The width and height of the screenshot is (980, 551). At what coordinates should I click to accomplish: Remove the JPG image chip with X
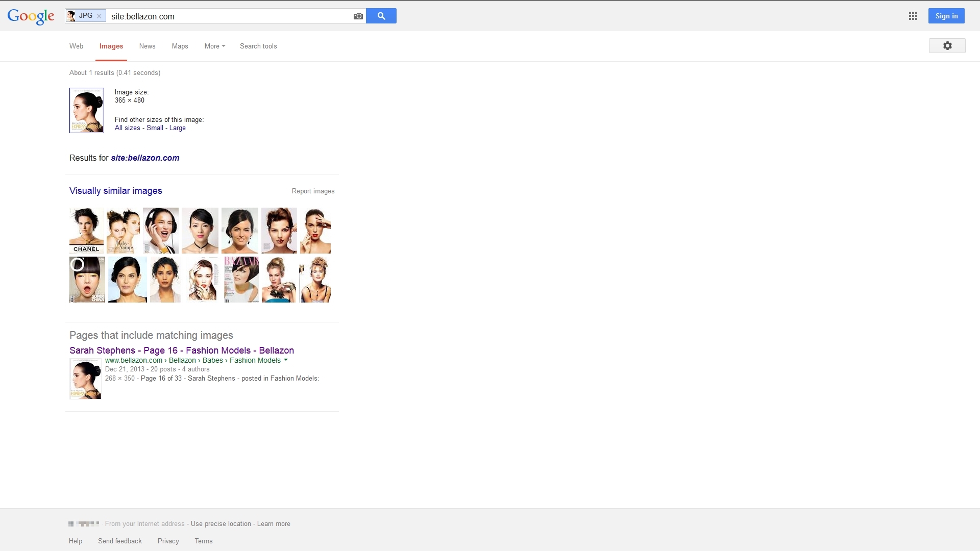coord(99,16)
